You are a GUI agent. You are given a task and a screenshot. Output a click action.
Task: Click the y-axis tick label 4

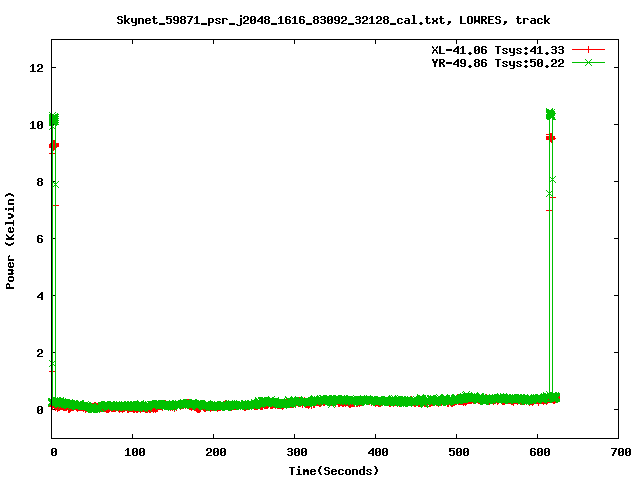[40, 296]
